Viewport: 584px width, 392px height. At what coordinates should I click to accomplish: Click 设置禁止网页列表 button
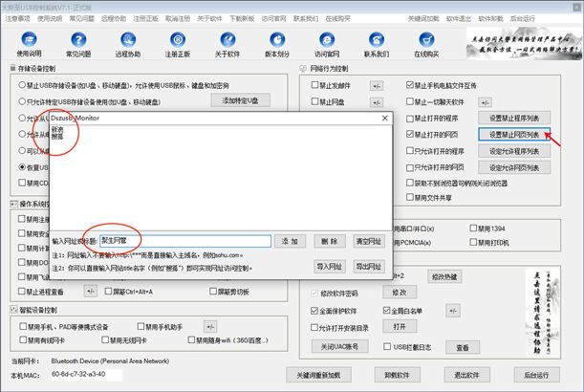pyautogui.click(x=514, y=135)
